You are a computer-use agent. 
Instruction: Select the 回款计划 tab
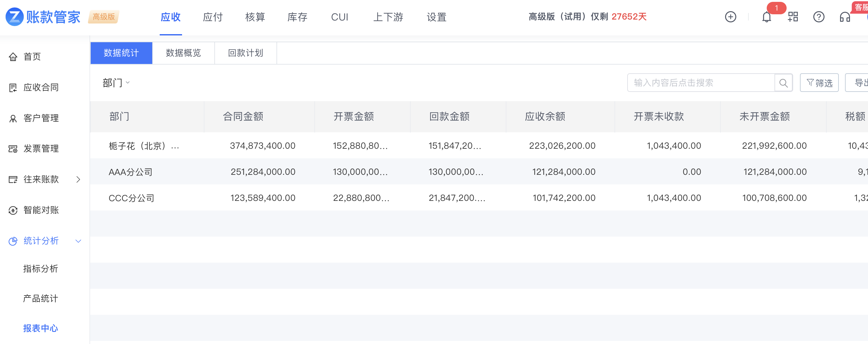(245, 53)
